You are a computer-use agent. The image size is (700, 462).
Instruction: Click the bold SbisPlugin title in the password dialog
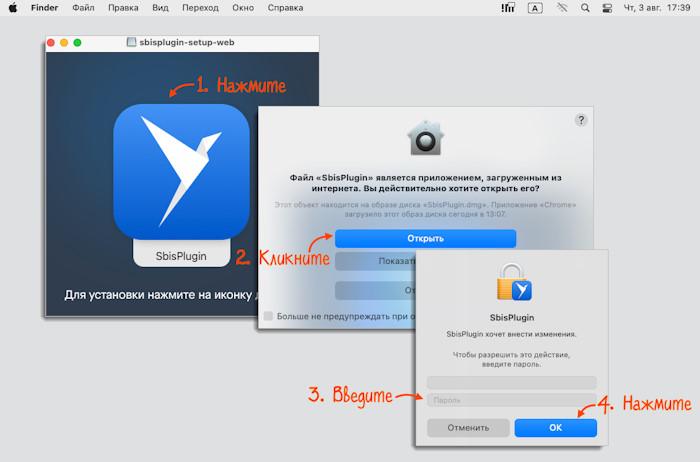(512, 317)
